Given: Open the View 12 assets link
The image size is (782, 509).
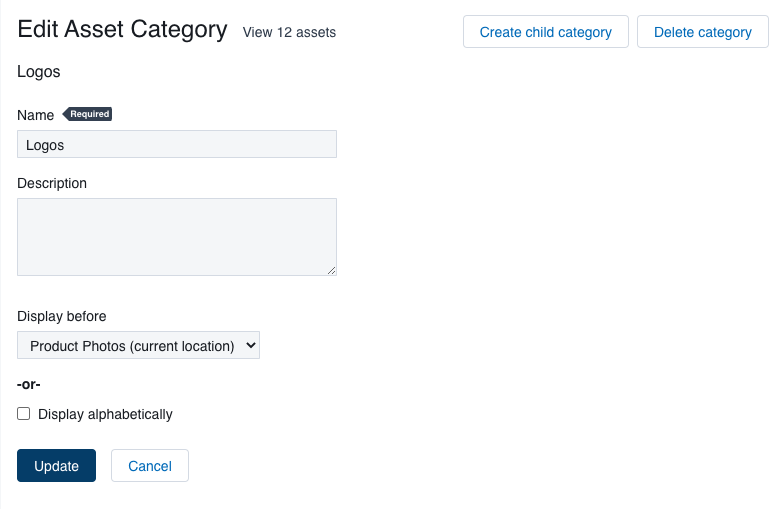Looking at the screenshot, I should click(x=289, y=32).
